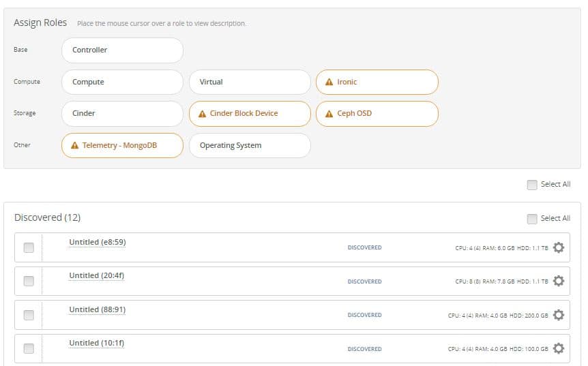Click gear icon on node 10:1f
The width and height of the screenshot is (588, 366).
pos(559,348)
